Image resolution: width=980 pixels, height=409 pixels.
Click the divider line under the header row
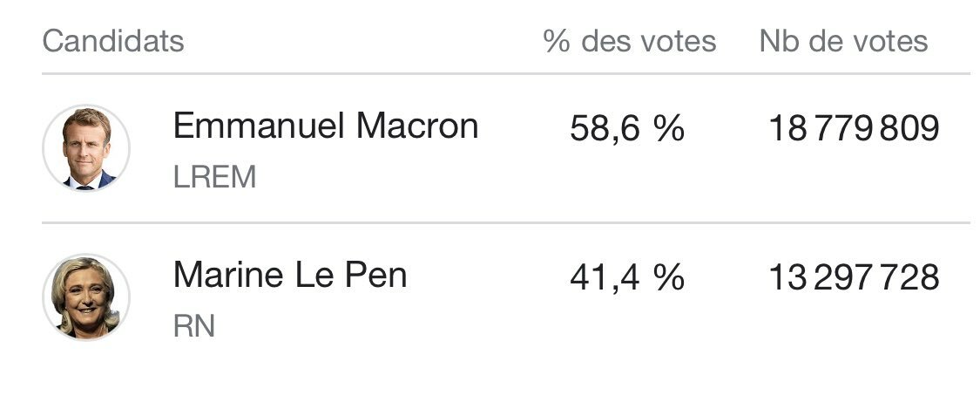505,74
